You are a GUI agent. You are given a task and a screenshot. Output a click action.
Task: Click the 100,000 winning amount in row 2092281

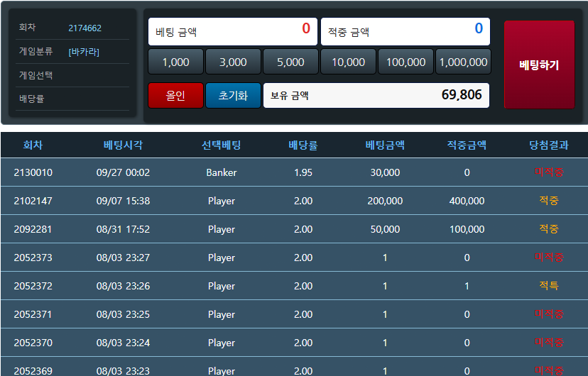467,229
